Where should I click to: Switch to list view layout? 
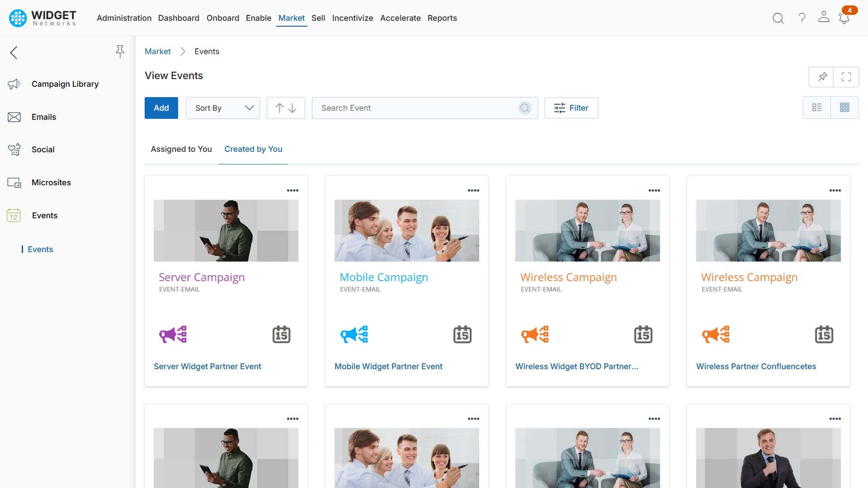(x=817, y=108)
